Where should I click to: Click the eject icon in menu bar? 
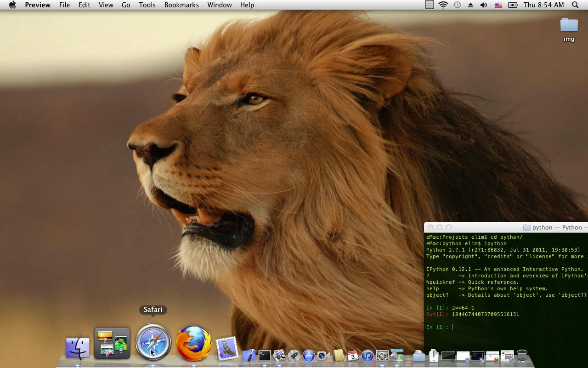pos(470,5)
